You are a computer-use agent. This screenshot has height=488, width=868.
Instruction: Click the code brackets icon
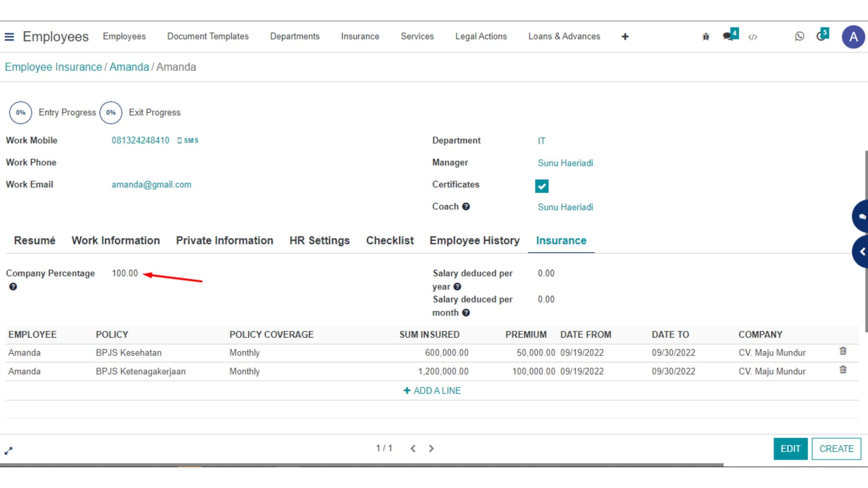click(x=752, y=37)
